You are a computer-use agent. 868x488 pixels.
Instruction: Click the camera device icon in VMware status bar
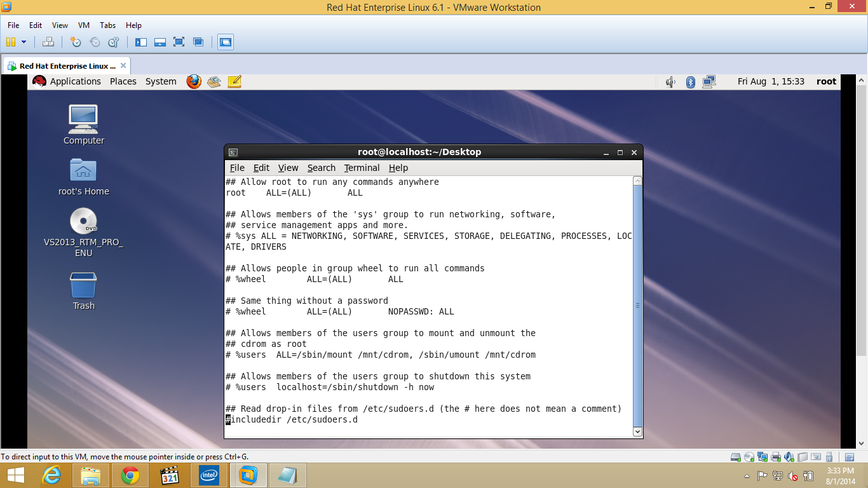(815, 457)
